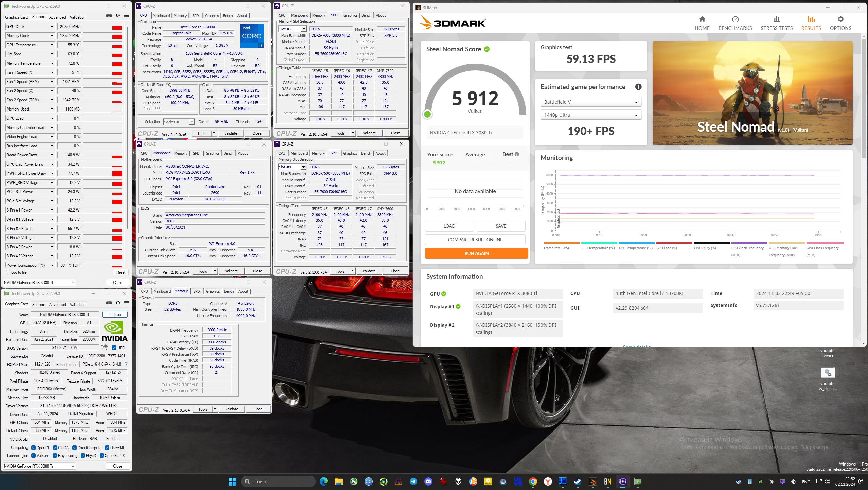Open 3DMark OPTIONS gear
The width and height of the screenshot is (868, 490).
(840, 19)
